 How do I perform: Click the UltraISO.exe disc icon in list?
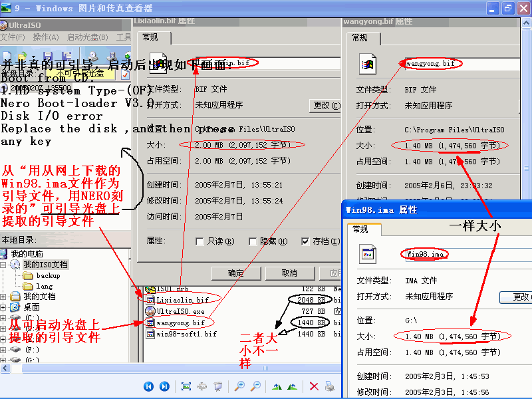pyautogui.click(x=150, y=311)
